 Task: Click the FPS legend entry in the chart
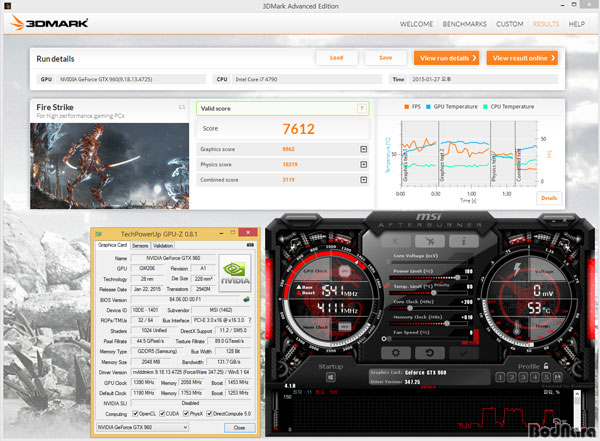click(412, 106)
